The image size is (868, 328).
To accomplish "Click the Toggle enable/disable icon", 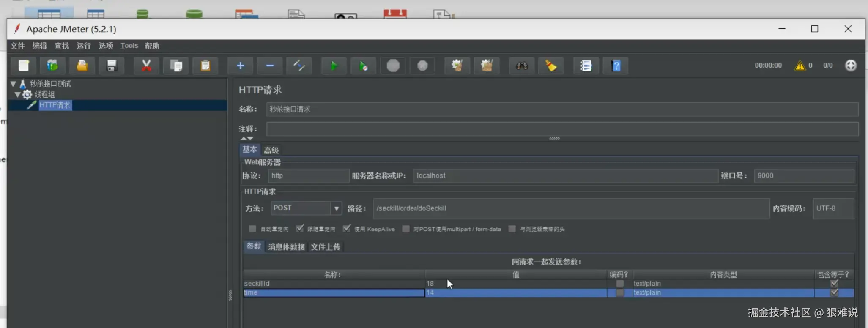I will [299, 66].
